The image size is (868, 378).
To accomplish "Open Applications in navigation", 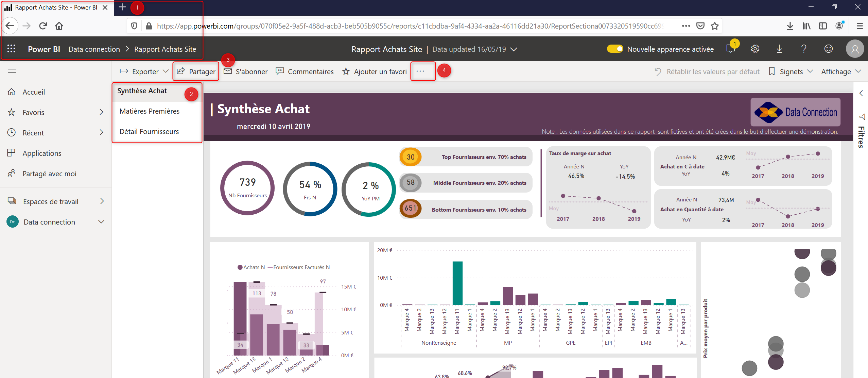I will coord(42,153).
